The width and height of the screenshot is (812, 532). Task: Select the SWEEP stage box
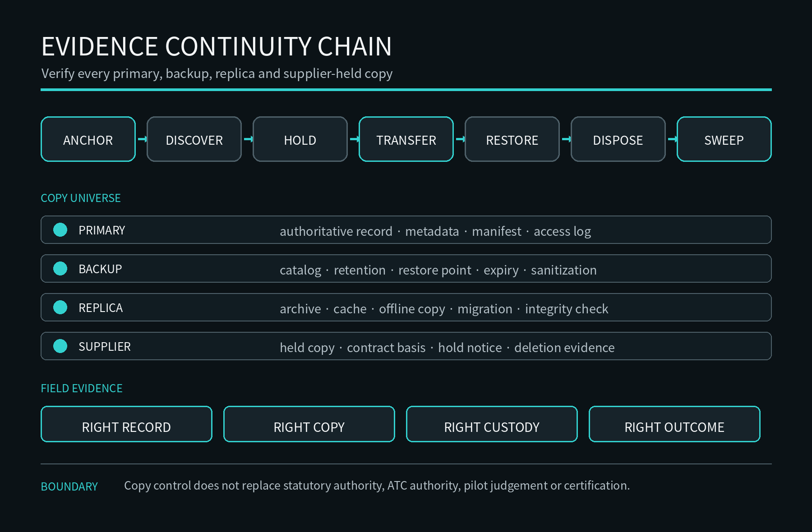pos(724,139)
